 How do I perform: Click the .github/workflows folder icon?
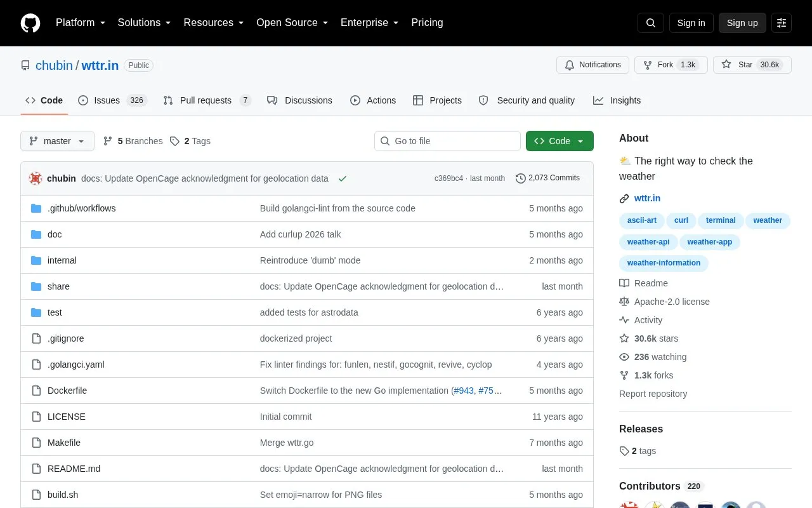(36, 208)
